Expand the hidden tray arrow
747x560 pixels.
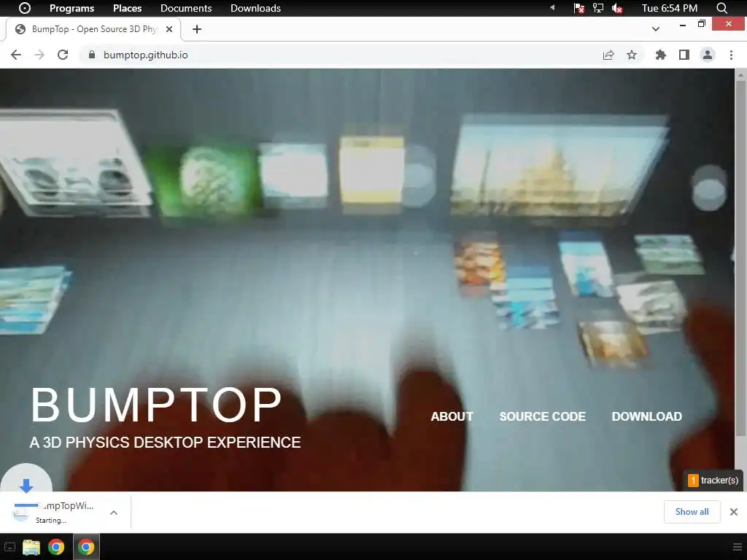552,7
